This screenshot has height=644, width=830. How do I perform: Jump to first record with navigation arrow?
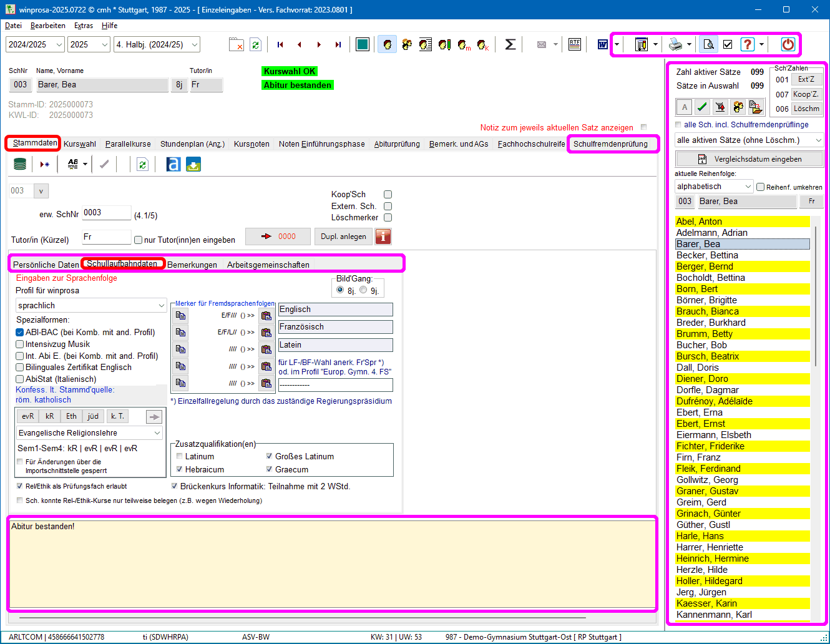point(280,44)
